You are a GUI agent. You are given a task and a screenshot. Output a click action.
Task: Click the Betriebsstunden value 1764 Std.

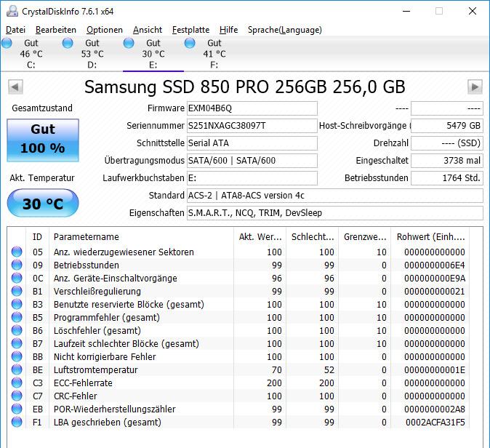point(447,178)
